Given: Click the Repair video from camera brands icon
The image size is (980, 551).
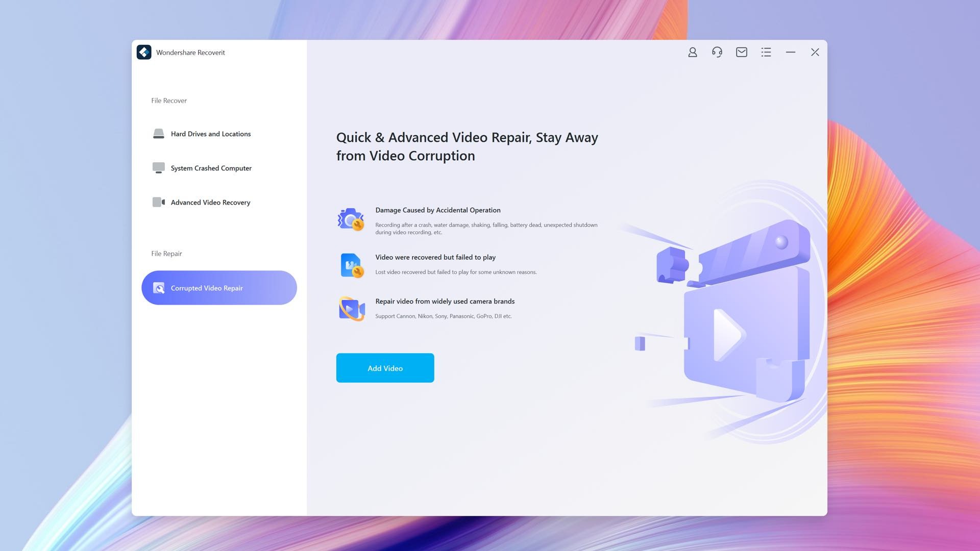Looking at the screenshot, I should pos(351,309).
